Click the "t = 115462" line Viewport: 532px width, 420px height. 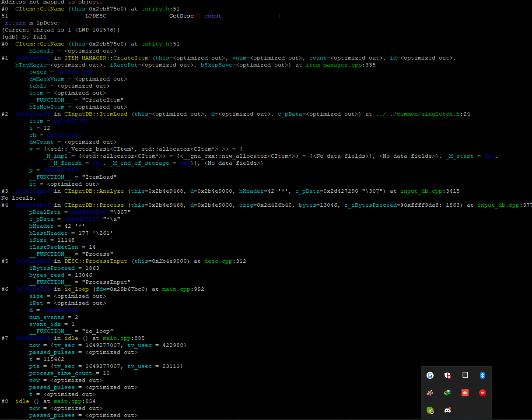click(x=47, y=359)
